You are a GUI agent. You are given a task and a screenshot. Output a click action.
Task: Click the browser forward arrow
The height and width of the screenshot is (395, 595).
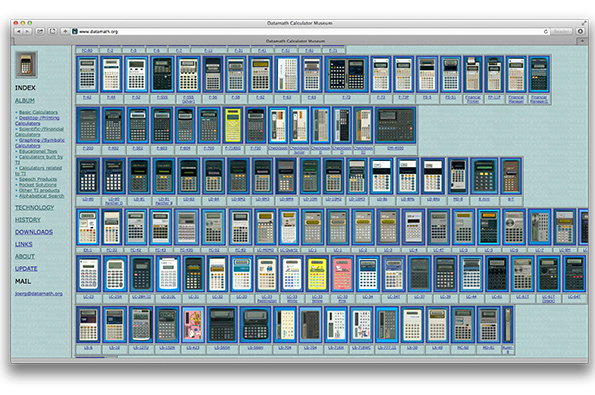[27, 31]
